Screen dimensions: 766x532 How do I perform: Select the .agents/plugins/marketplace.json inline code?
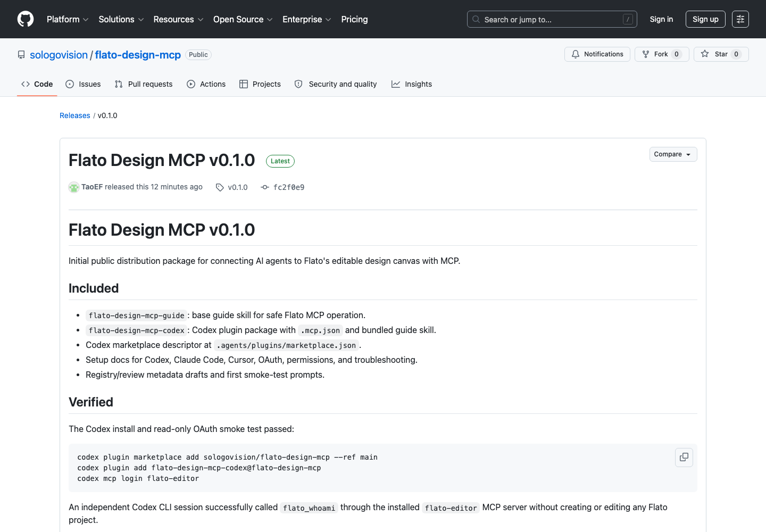[286, 345]
